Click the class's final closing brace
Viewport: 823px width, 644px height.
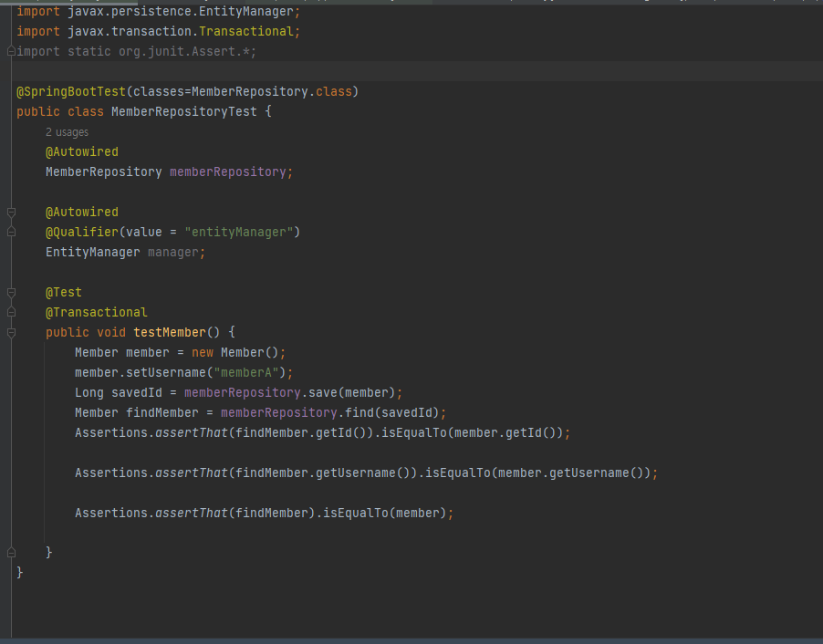[x=20, y=573]
